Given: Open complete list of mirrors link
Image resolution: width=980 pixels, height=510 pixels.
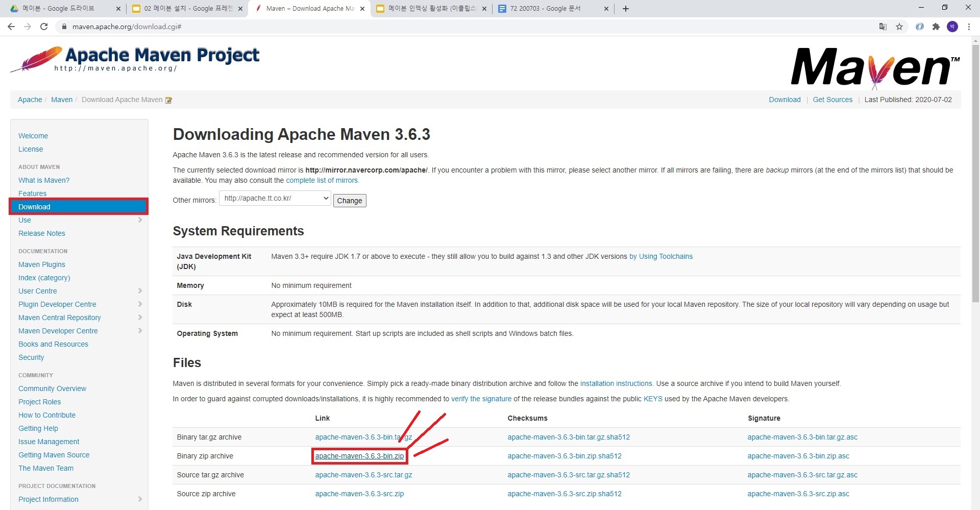Looking at the screenshot, I should point(323,180).
